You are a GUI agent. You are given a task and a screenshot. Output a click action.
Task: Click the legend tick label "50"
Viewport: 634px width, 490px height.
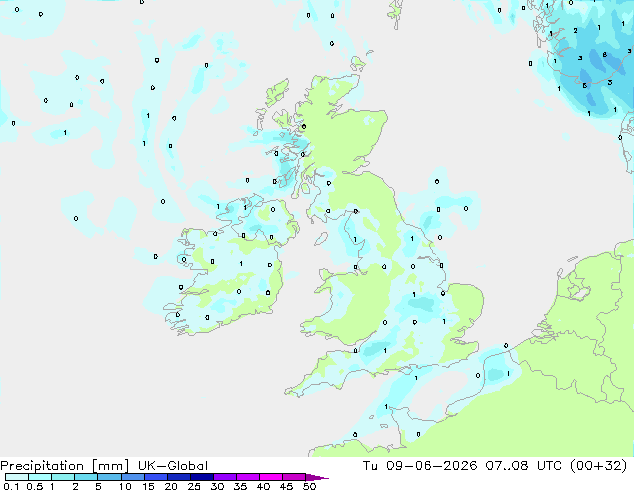click(x=309, y=486)
